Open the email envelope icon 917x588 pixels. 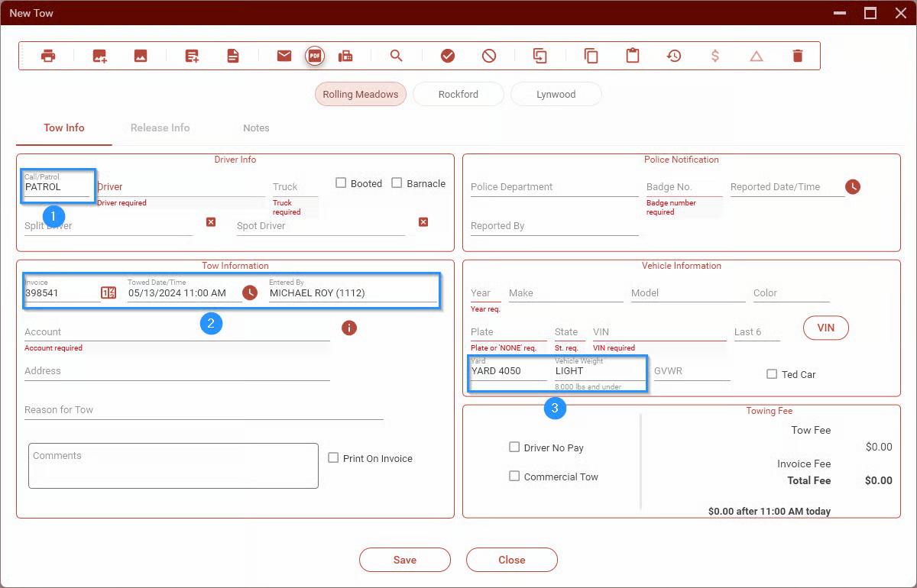284,56
